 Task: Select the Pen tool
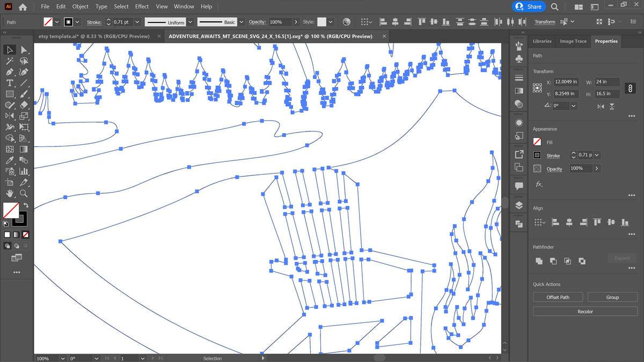point(10,72)
